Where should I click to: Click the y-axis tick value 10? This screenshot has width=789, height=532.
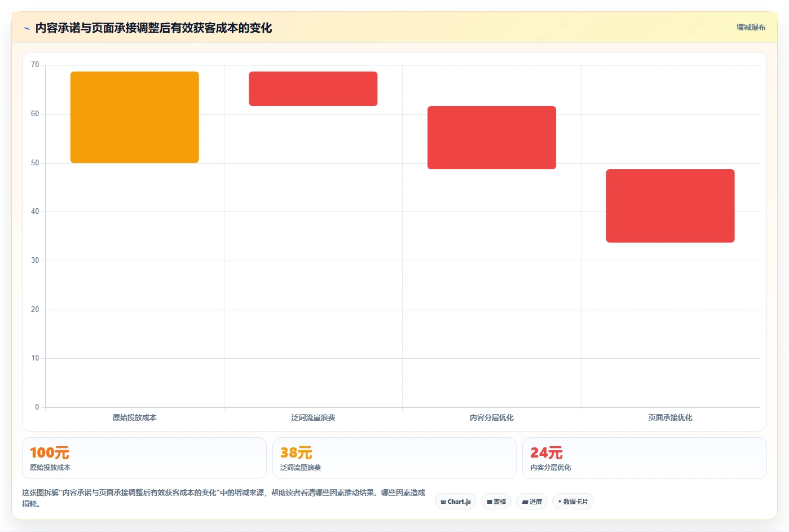[35, 358]
